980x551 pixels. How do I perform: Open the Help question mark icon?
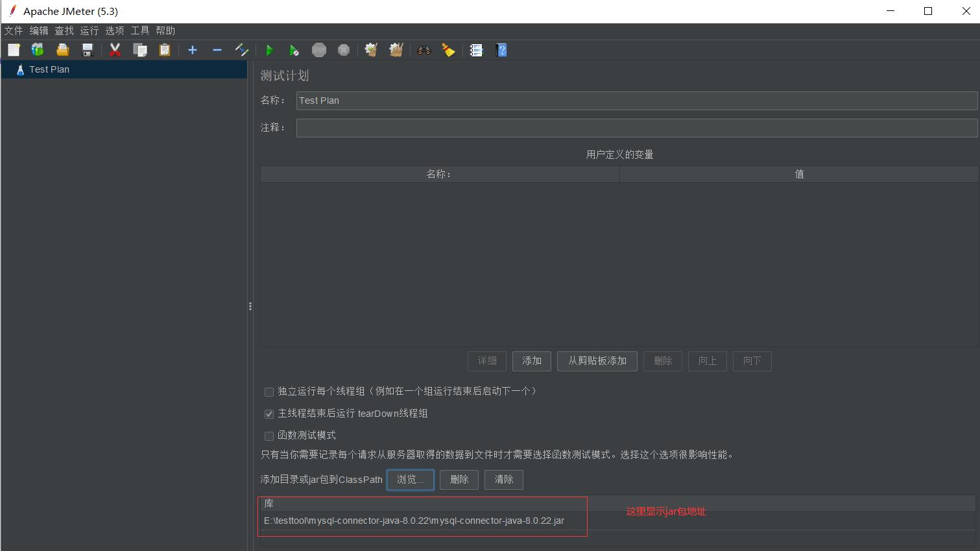point(501,50)
